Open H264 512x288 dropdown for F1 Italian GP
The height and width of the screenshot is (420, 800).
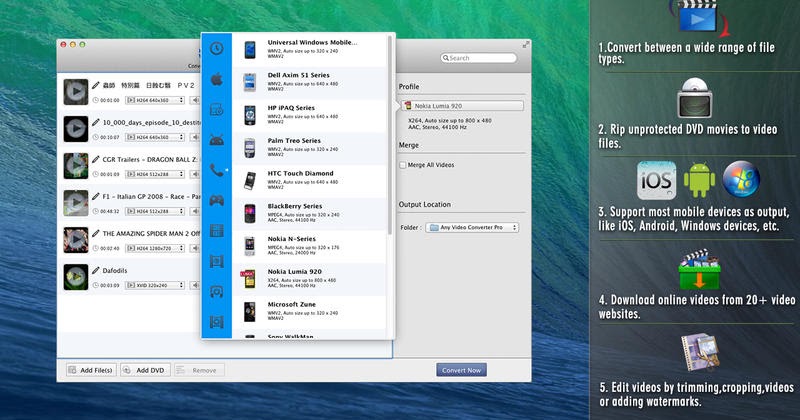(155, 211)
